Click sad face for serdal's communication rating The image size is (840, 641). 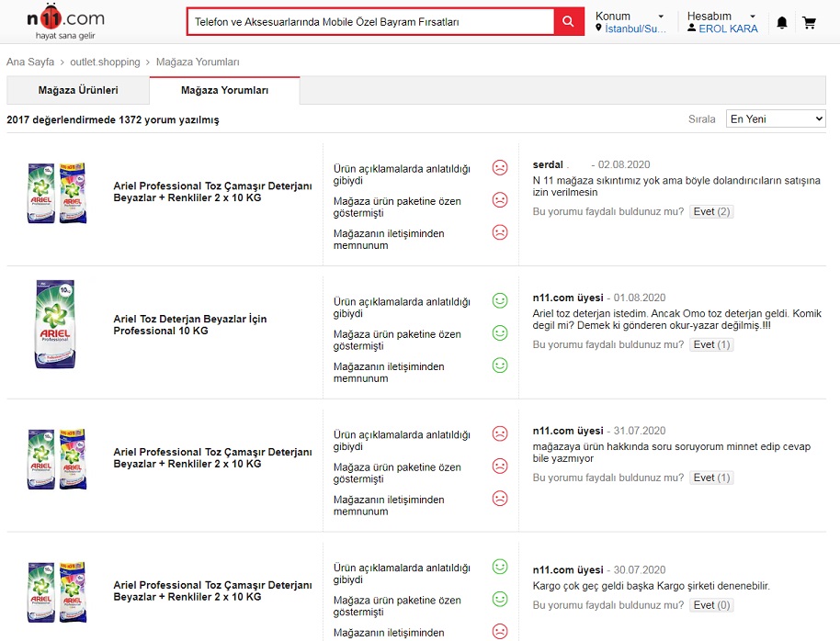tap(500, 232)
